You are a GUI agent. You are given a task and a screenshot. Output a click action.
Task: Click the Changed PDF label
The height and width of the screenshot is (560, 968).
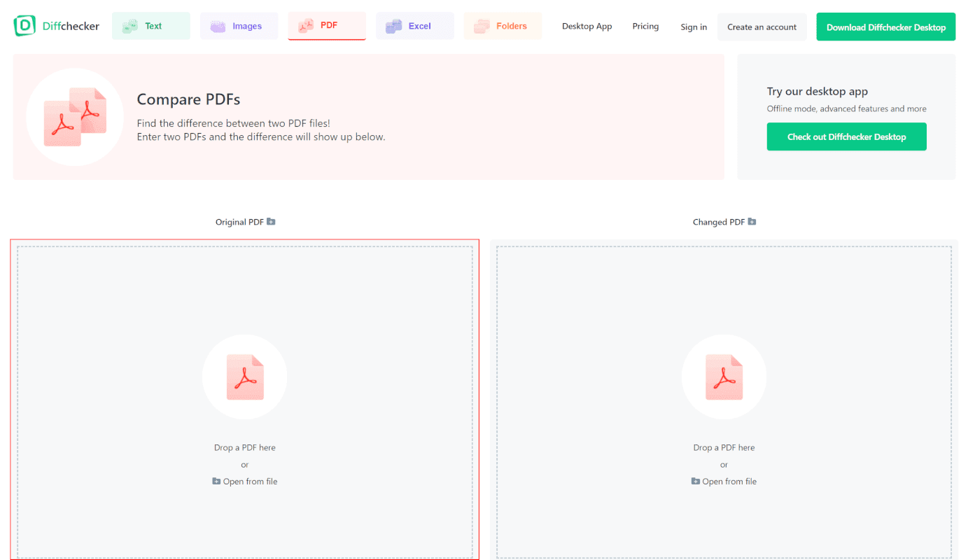pos(719,222)
